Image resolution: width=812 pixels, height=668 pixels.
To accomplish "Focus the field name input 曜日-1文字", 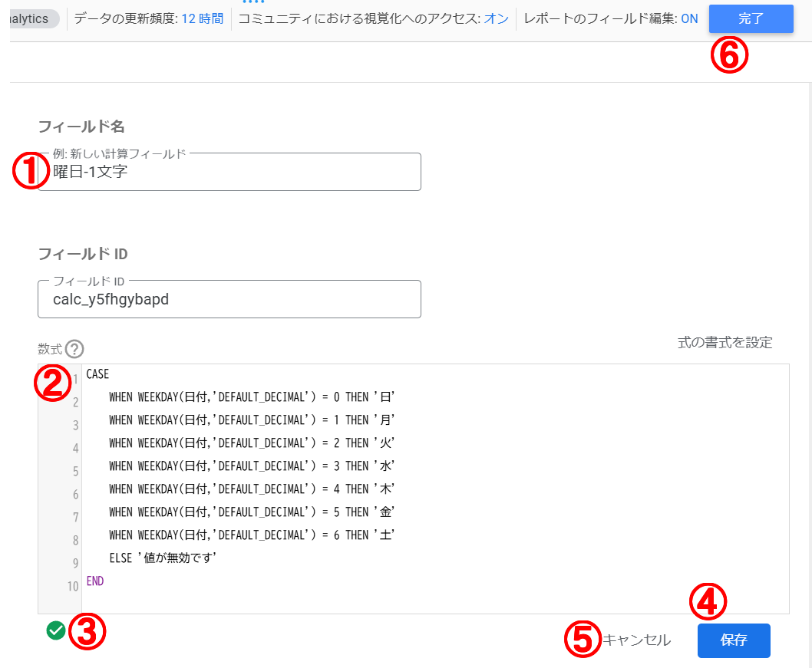I will click(230, 173).
